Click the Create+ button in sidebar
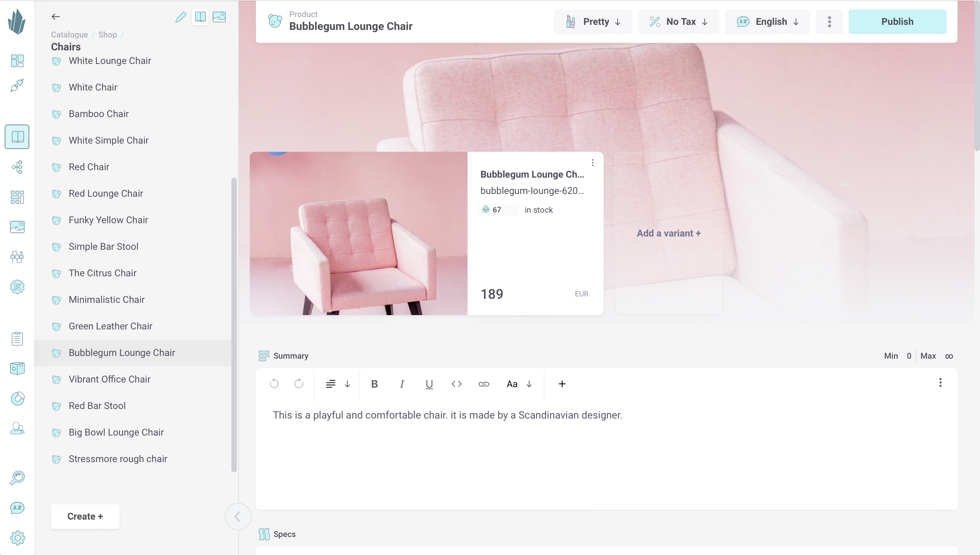The width and height of the screenshot is (980, 555). click(85, 516)
